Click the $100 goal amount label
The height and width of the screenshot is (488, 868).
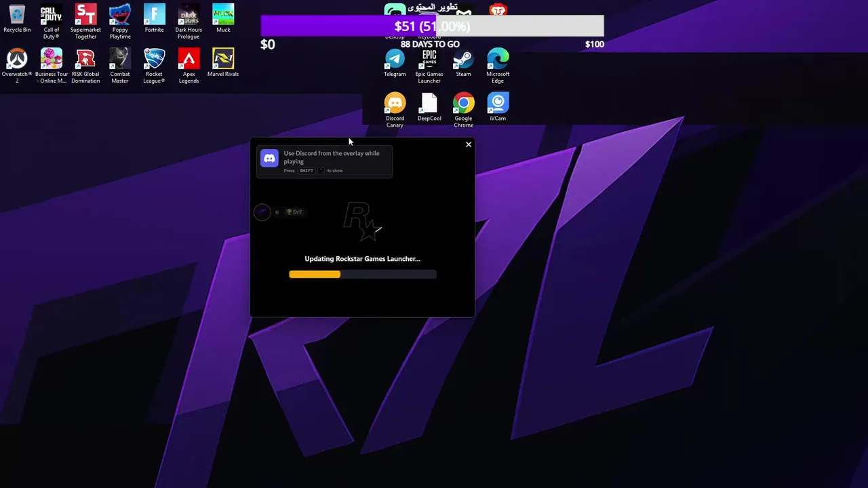(594, 44)
